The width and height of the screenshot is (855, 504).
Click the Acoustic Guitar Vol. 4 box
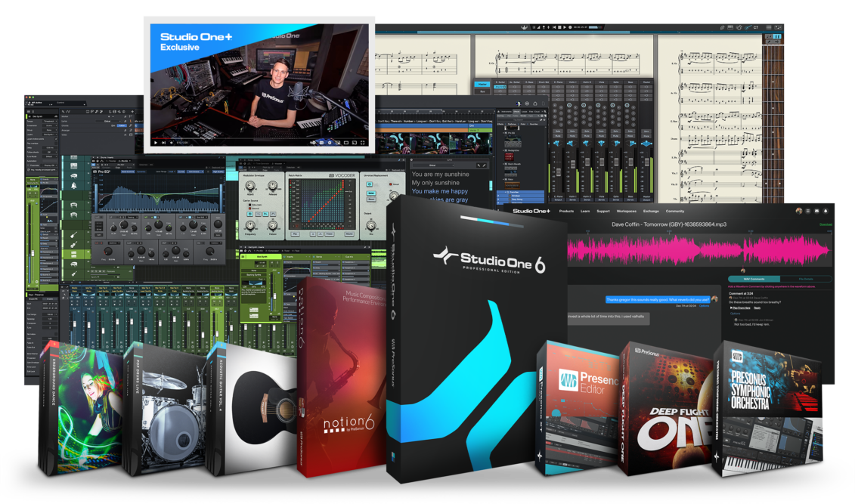(x=252, y=409)
